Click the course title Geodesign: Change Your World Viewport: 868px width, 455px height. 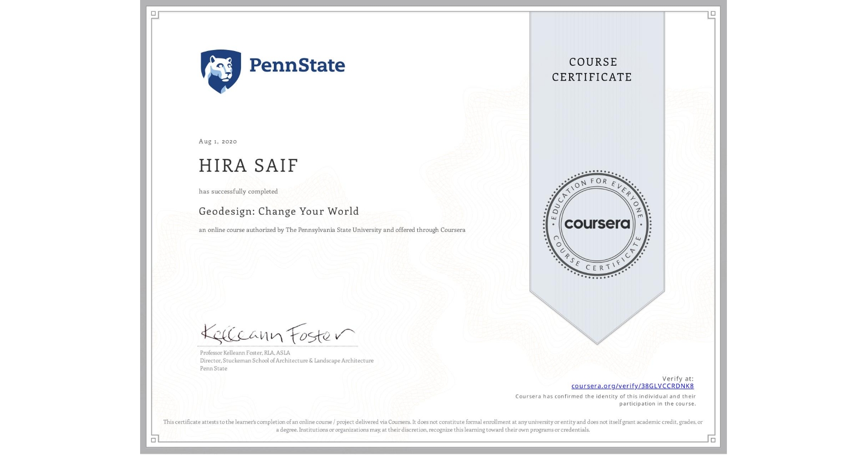click(x=278, y=211)
